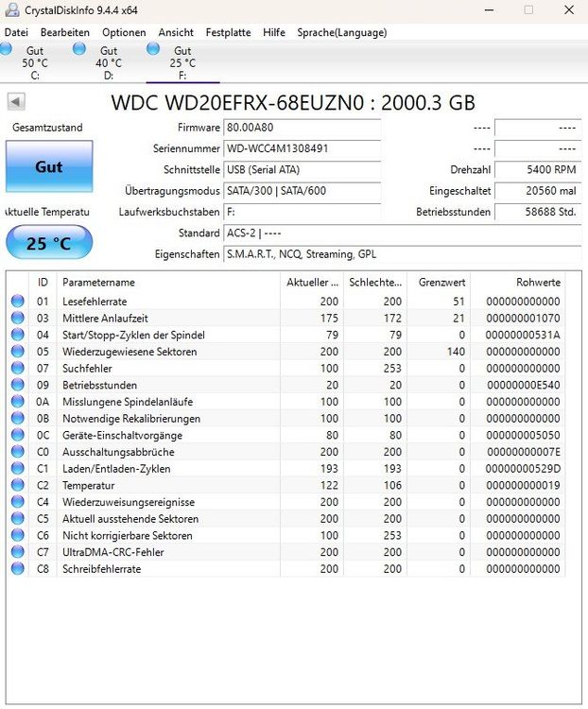Minimize the CrystalDiskInfo window
This screenshot has height=709, width=588.
489,10
